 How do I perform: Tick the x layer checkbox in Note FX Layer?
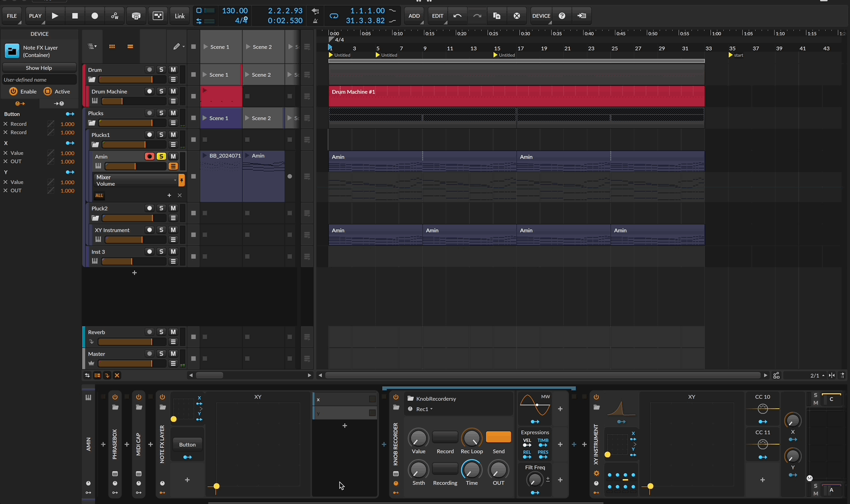[373, 399]
